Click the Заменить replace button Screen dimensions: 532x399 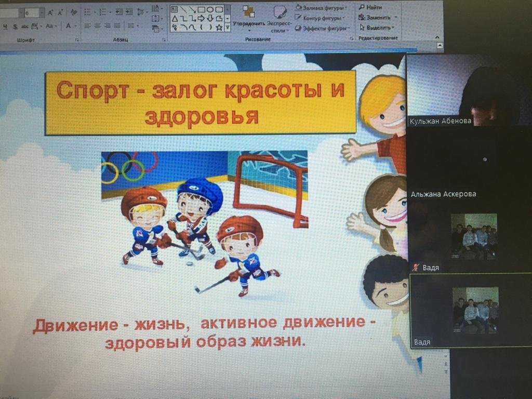point(378,17)
